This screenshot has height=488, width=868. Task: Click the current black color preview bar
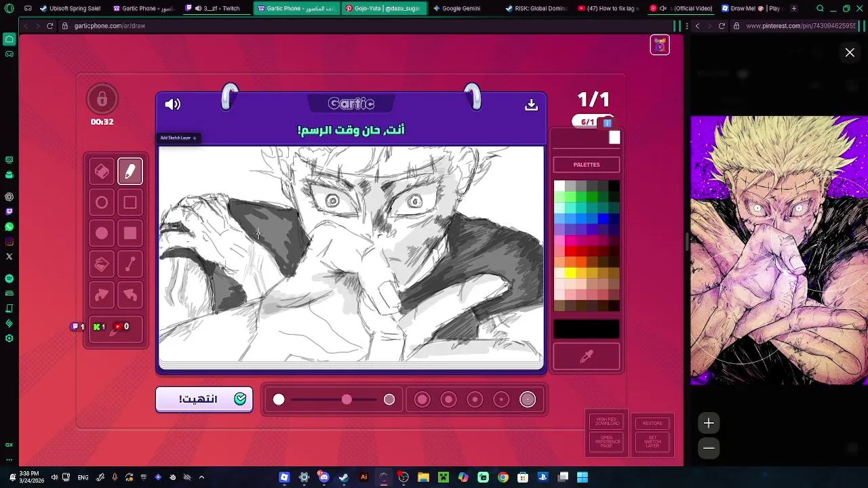[587, 329]
